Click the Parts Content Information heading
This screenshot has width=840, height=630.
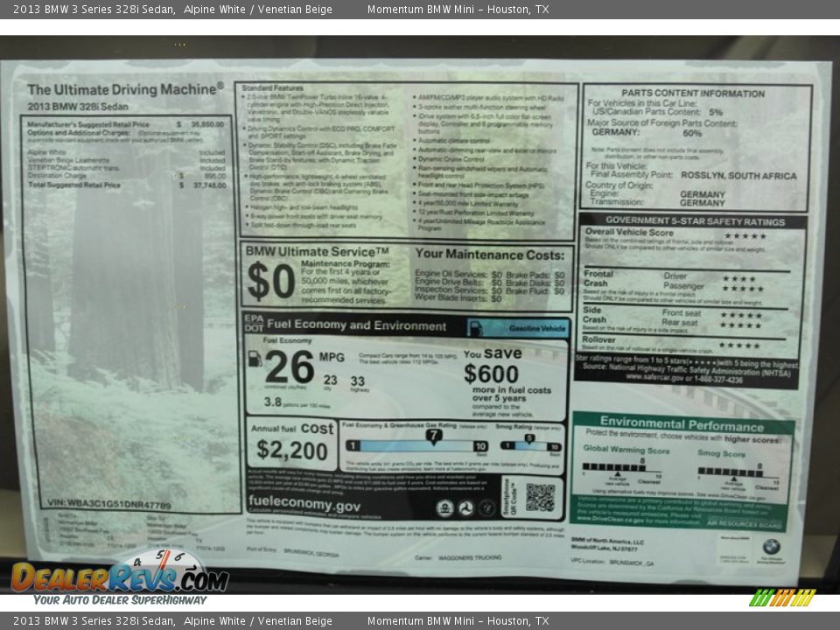point(693,93)
